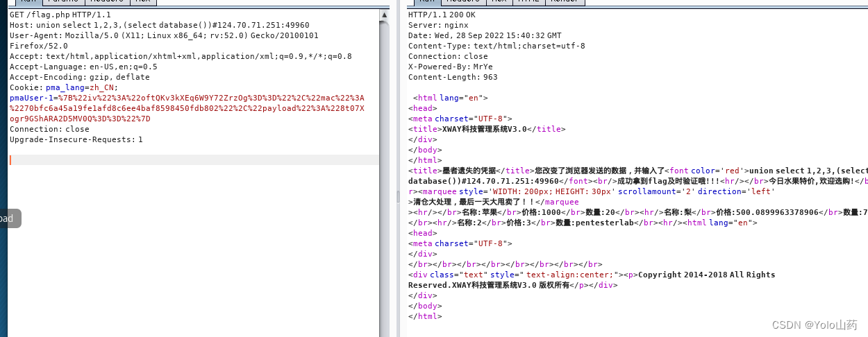Image resolution: width=868 pixels, height=337 pixels.
Task: Click the 'Cookie: pma_lang=zh_CN;' line
Action: [x=64, y=87]
